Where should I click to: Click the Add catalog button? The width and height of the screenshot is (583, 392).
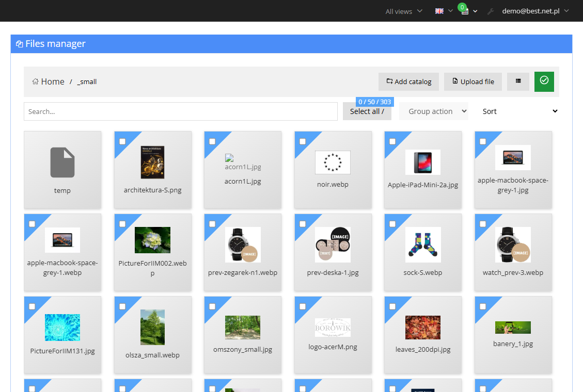tap(408, 81)
